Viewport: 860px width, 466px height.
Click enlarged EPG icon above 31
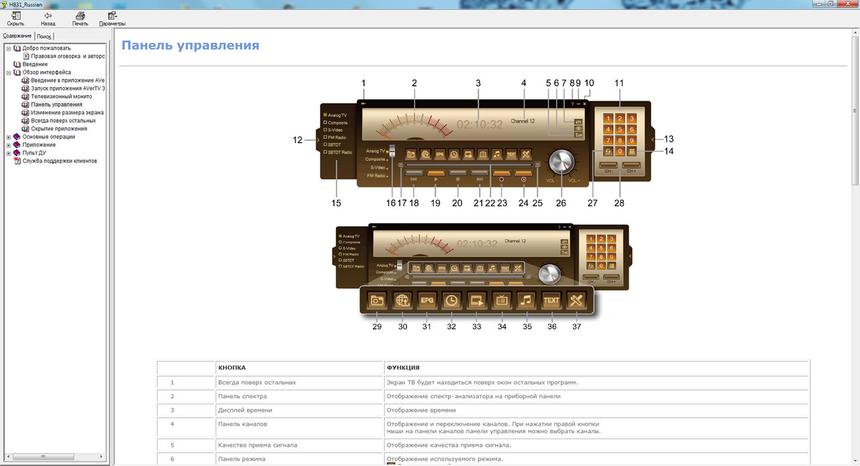coord(427,300)
